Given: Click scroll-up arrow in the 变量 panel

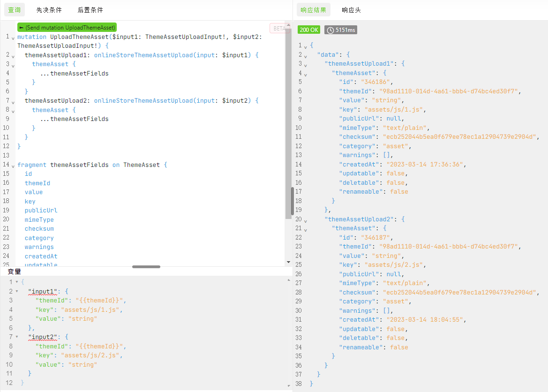Looking at the screenshot, I should 288,280.
